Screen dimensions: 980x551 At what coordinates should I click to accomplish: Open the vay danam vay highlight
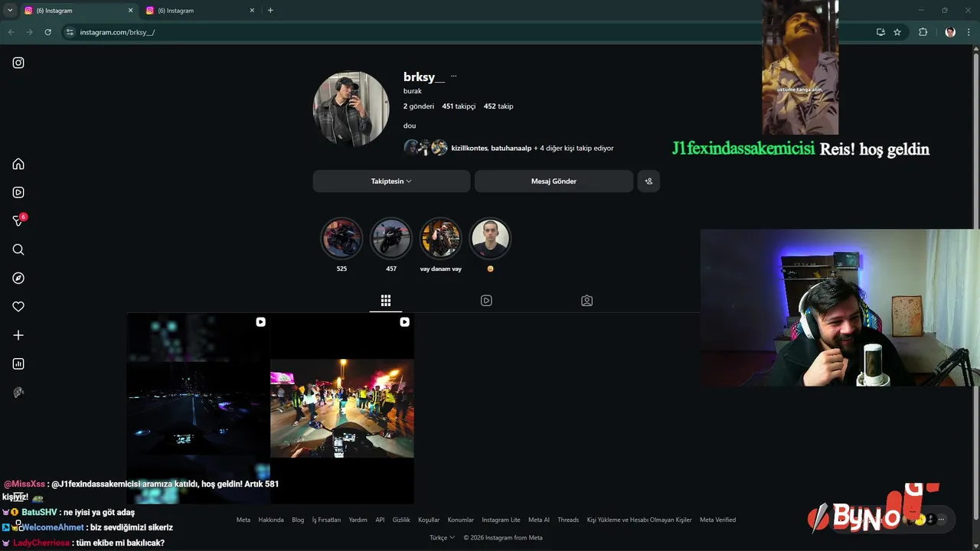(440, 239)
